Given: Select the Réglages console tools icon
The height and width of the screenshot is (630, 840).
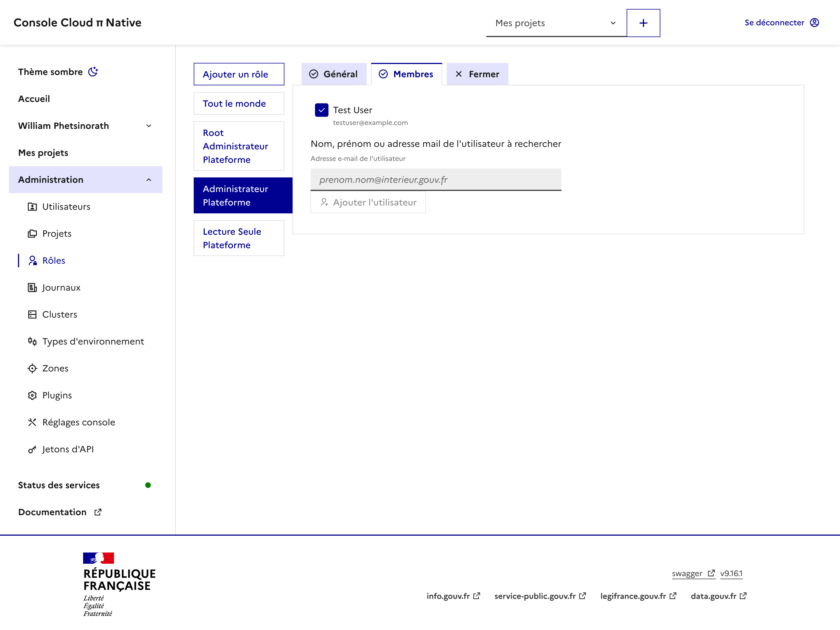Looking at the screenshot, I should click(33, 422).
